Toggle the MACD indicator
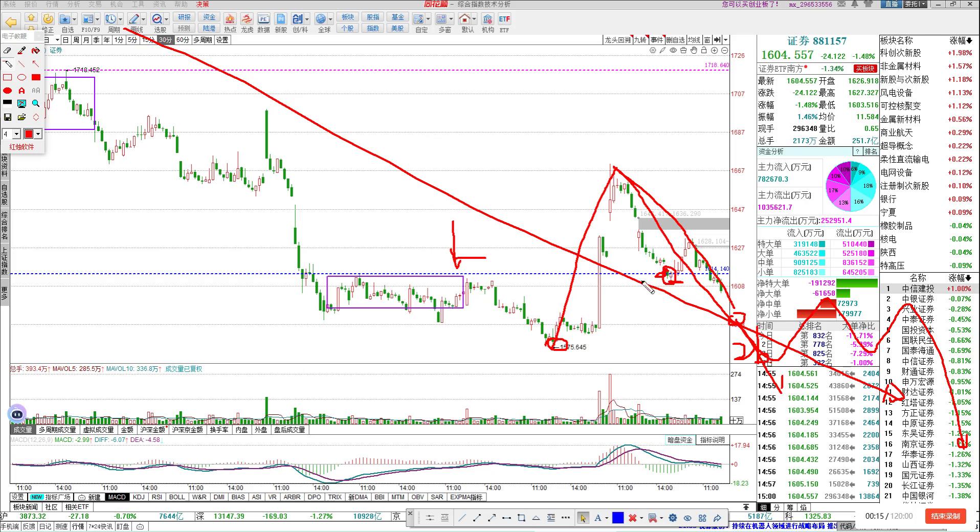This screenshot has width=980, height=532. 117,497
